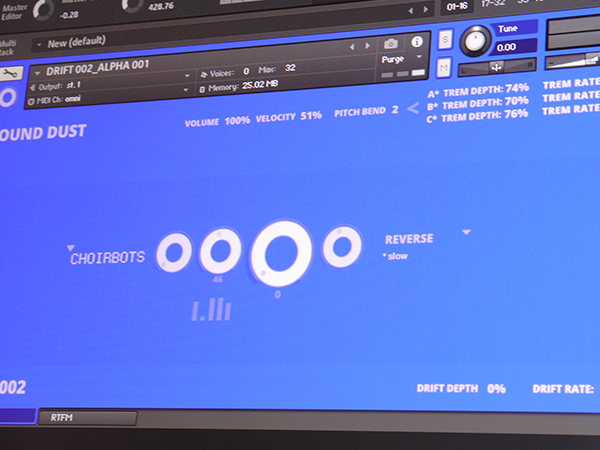Click the B* TREM DEPTH 70% value
The image size is (600, 450).
point(517,101)
